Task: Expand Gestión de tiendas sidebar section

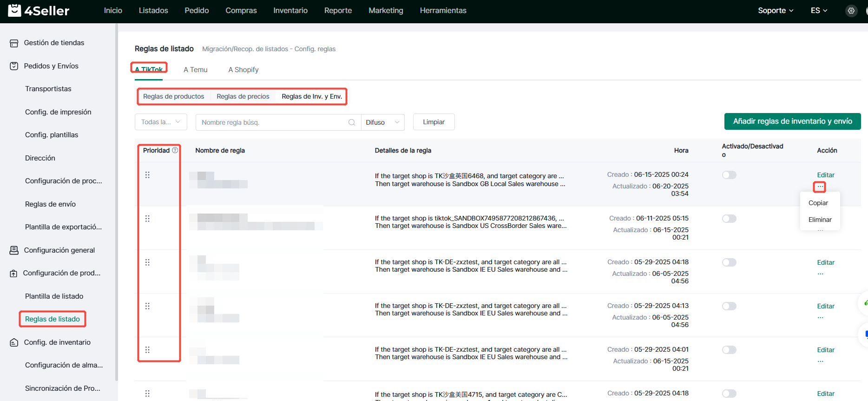Action: [x=54, y=43]
